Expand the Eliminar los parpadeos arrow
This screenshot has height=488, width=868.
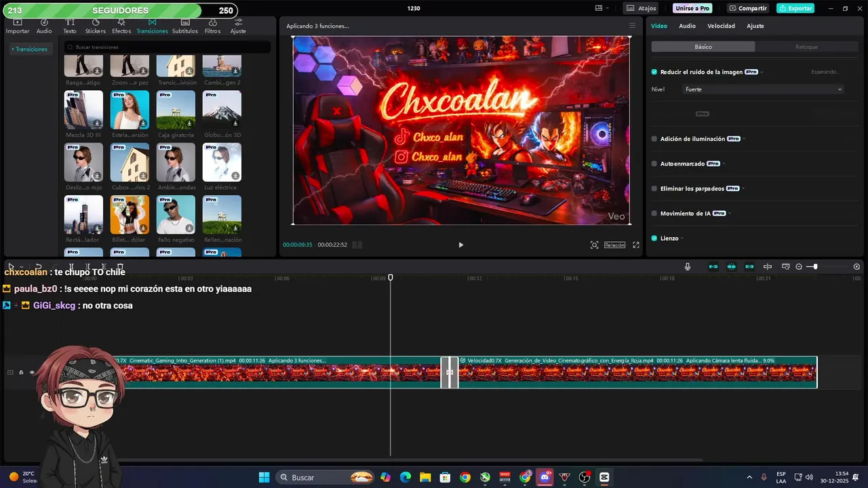point(743,188)
